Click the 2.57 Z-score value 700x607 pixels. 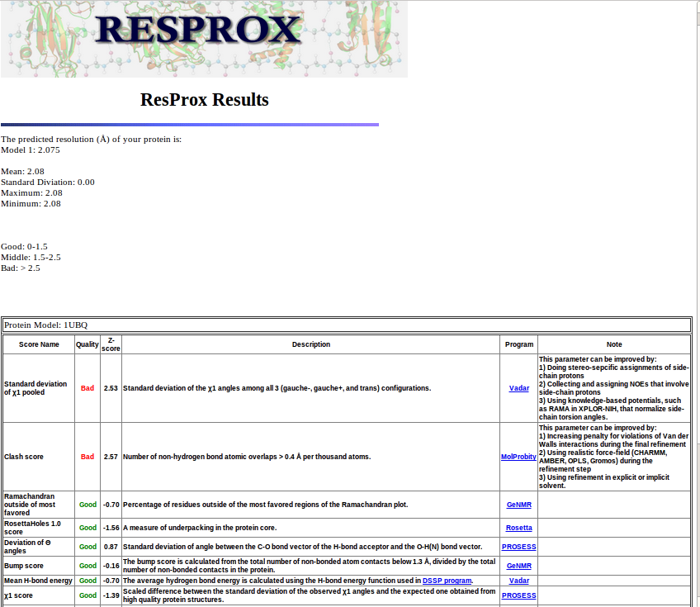pyautogui.click(x=111, y=457)
